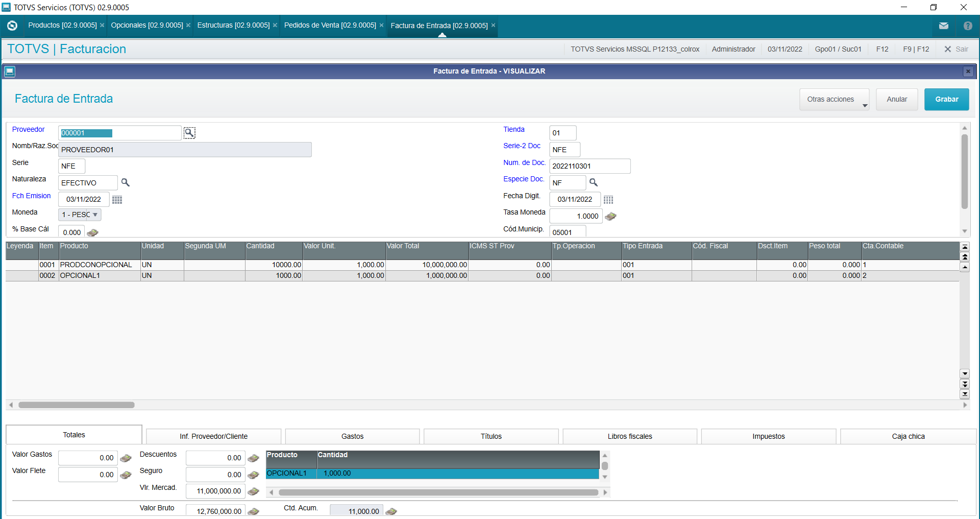Expand the Otras acciones dropdown

click(865, 105)
